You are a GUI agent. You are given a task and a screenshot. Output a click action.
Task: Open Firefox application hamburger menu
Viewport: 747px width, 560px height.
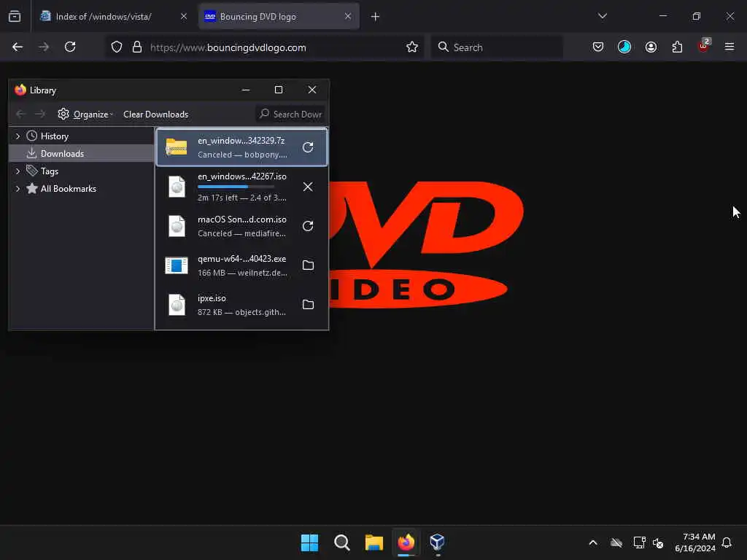(729, 47)
